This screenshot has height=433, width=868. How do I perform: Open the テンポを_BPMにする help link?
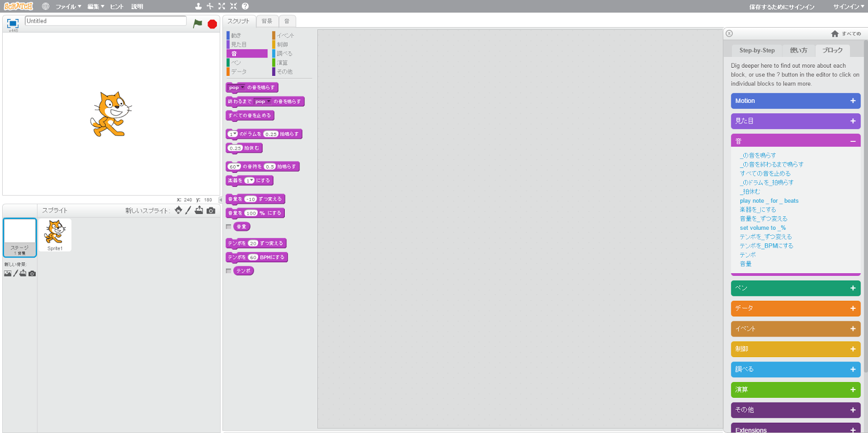(x=767, y=245)
